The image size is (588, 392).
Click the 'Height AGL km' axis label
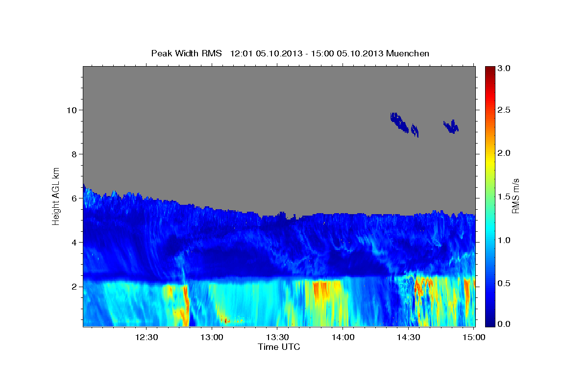point(56,196)
